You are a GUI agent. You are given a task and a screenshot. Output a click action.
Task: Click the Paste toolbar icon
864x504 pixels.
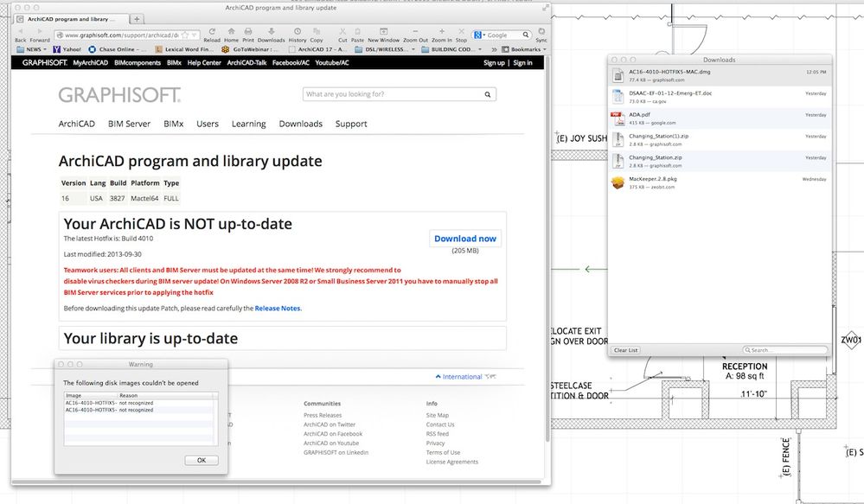(x=357, y=31)
